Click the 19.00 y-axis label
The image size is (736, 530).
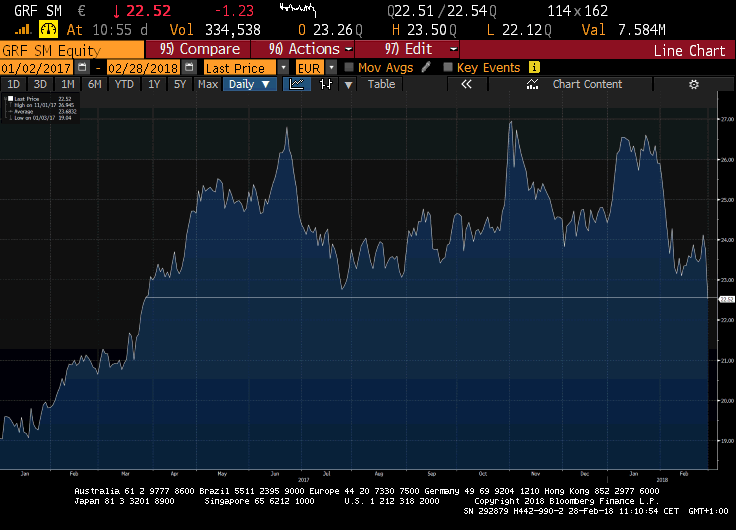[x=727, y=441]
